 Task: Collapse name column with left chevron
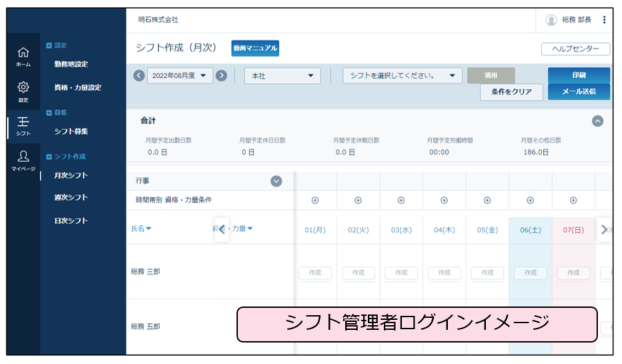[x=222, y=229]
